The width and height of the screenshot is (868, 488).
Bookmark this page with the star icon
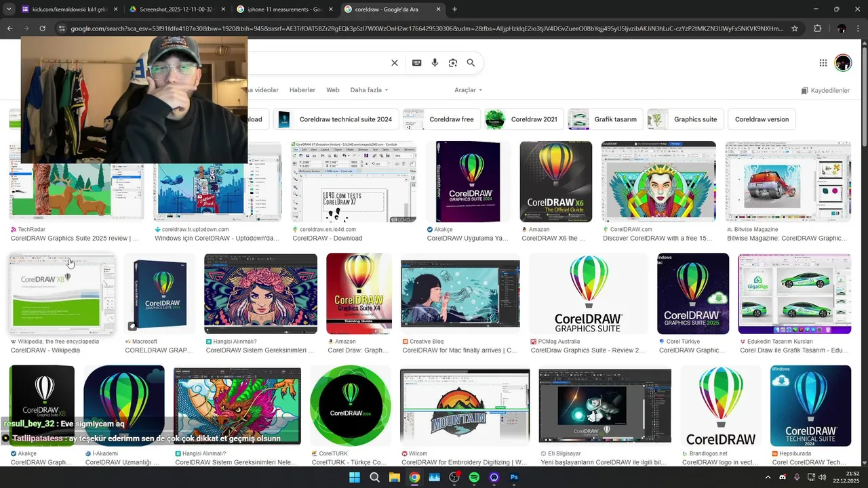(x=794, y=28)
